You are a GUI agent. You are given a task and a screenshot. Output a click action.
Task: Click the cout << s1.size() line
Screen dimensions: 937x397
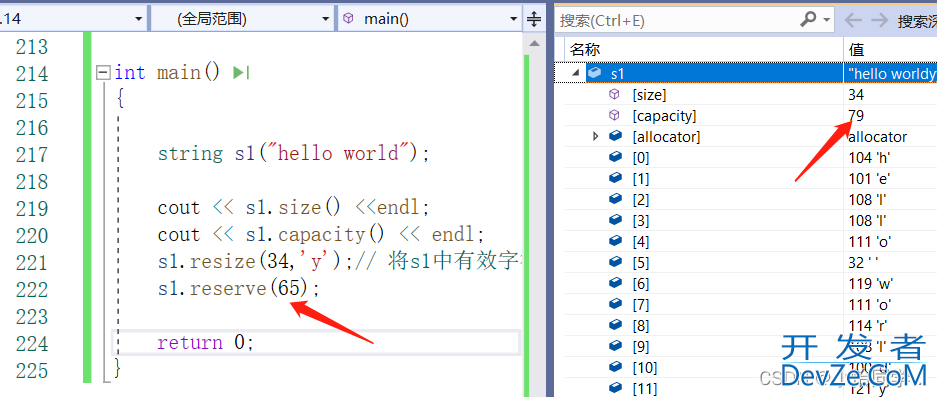[294, 208]
